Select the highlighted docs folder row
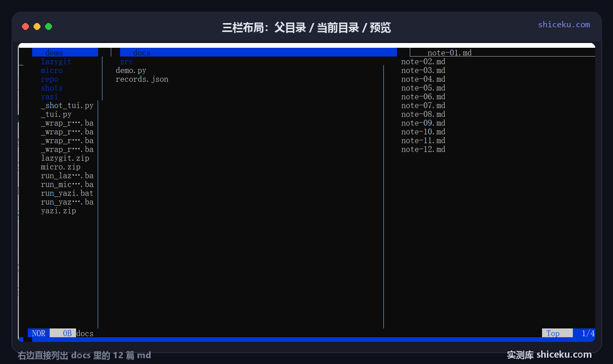The height and width of the screenshot is (364, 613). (x=258, y=53)
